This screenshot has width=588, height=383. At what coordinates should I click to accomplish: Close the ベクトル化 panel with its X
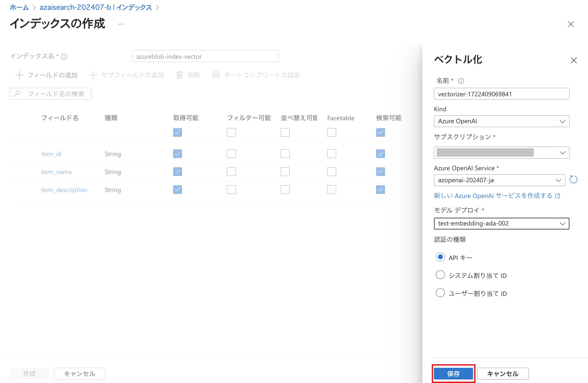coord(574,60)
